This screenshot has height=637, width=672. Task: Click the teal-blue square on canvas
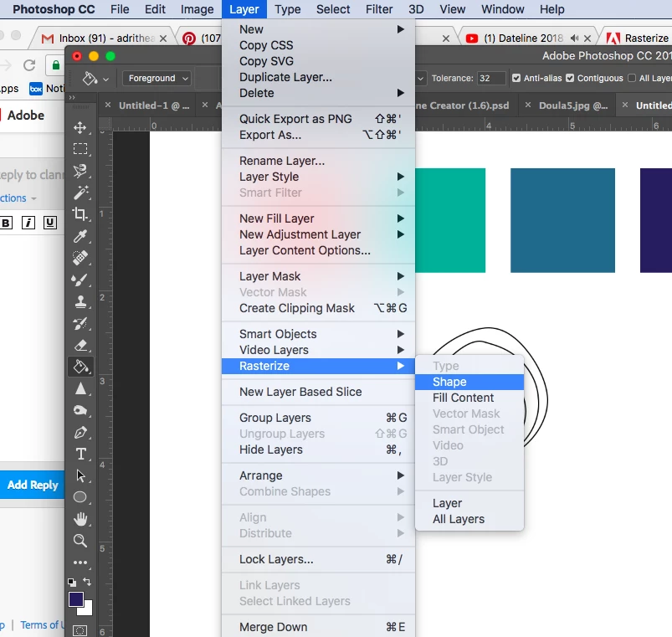pos(562,220)
